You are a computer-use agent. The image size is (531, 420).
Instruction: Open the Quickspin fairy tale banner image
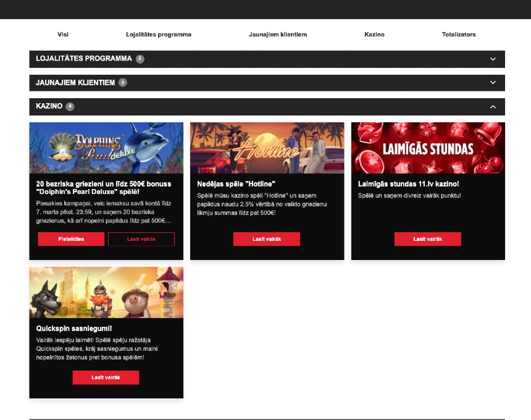106,292
